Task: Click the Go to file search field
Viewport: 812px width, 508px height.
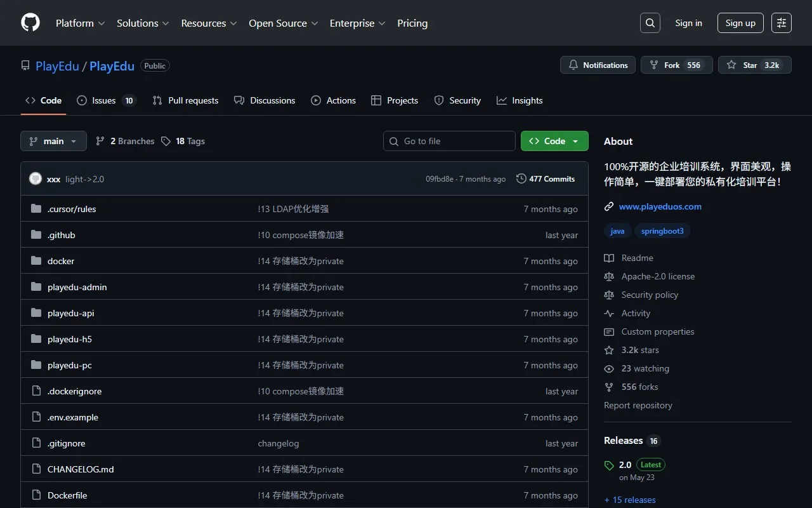Action: [x=449, y=141]
